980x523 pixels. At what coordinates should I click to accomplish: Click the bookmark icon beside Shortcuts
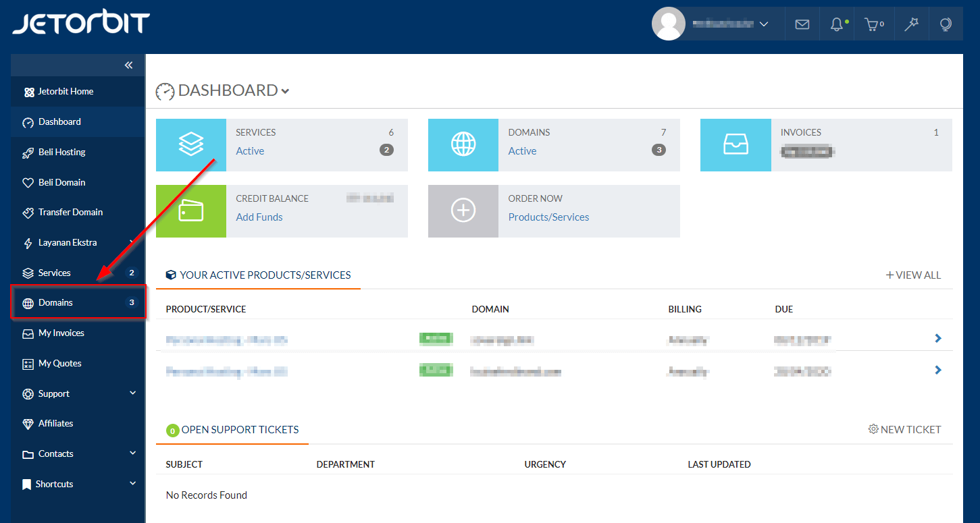26,485
